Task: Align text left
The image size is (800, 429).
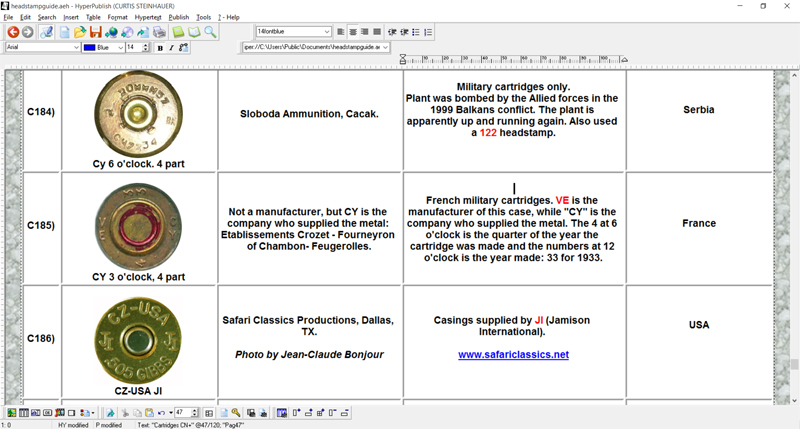Action: coord(340,32)
